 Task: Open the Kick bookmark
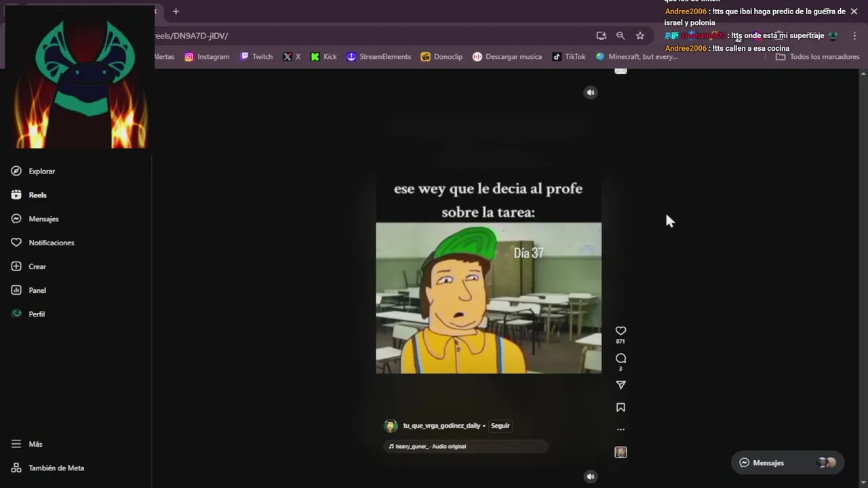tap(323, 57)
